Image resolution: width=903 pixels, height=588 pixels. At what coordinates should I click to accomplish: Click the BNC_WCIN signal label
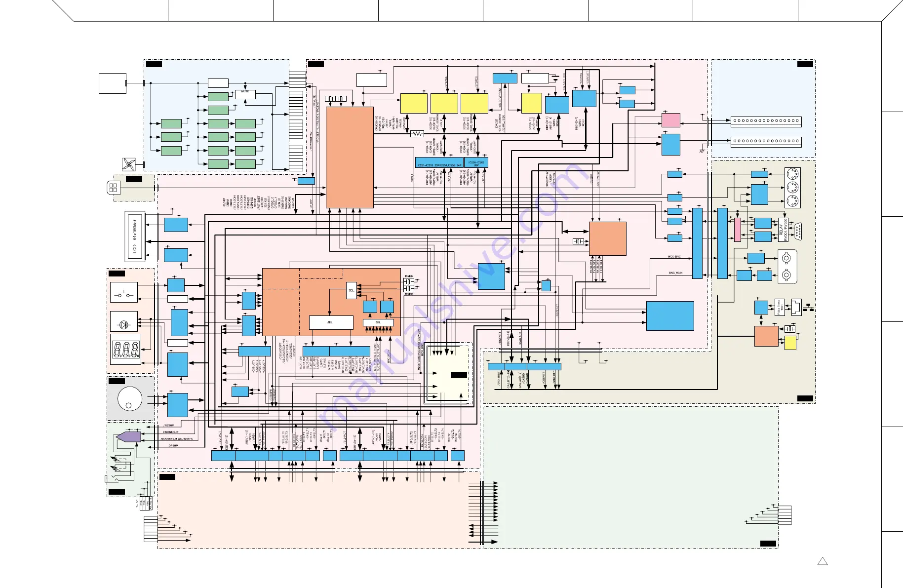[675, 273]
